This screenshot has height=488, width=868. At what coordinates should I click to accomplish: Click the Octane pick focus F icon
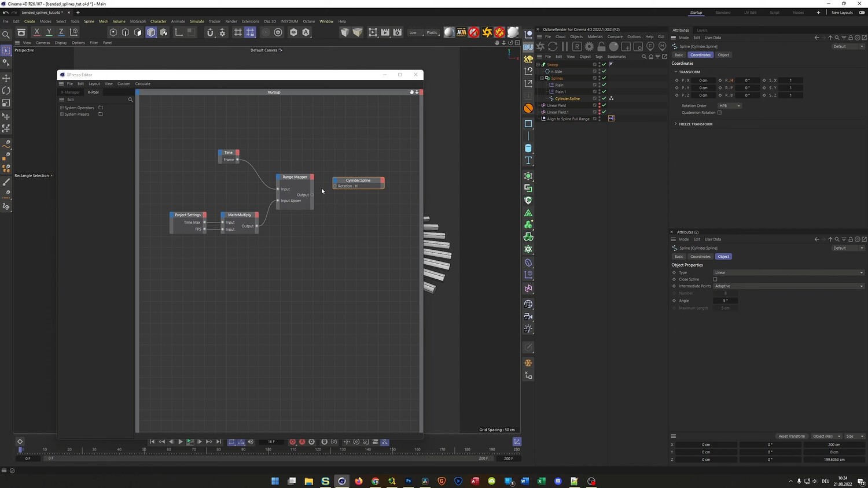pos(650,46)
